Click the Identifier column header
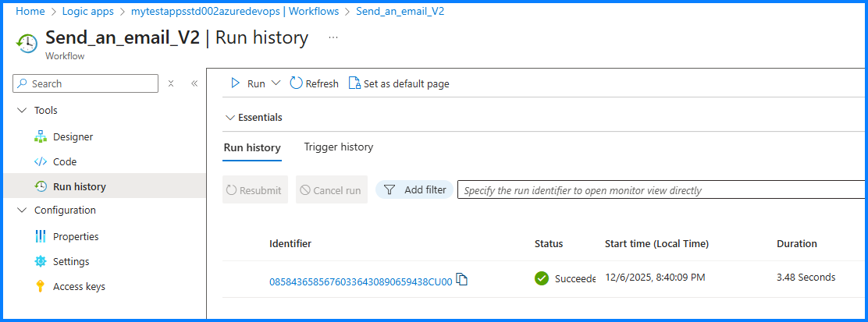The width and height of the screenshot is (868, 322). tap(290, 243)
